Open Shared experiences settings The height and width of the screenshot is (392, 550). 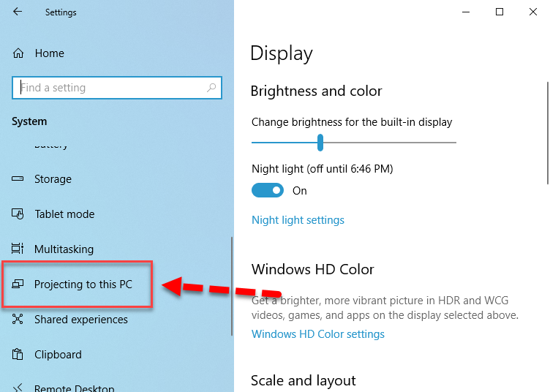(x=80, y=320)
